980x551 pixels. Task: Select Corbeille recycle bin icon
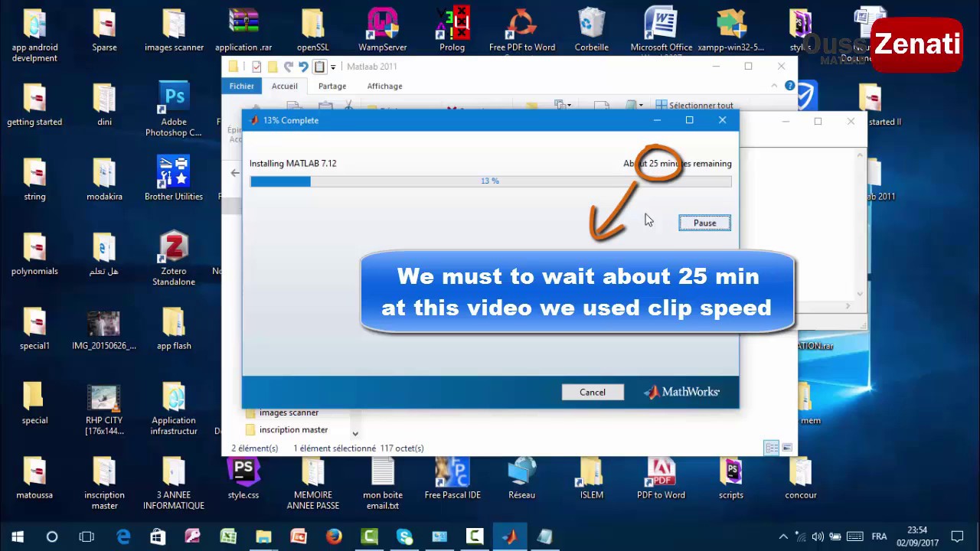click(x=592, y=31)
